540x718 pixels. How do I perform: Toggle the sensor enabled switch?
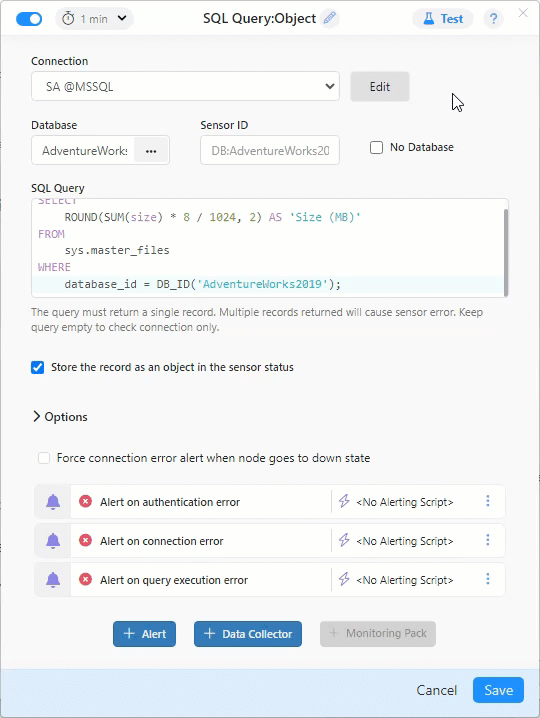tap(29, 19)
